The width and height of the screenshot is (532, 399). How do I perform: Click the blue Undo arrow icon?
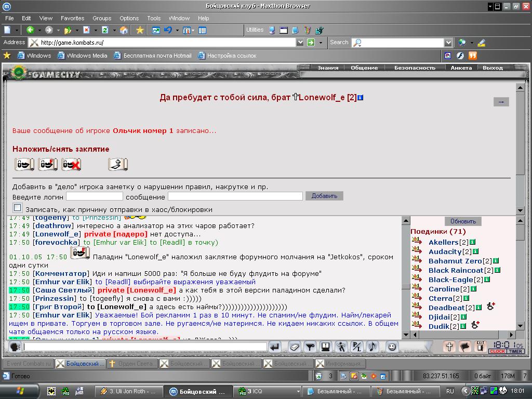pos(168,30)
